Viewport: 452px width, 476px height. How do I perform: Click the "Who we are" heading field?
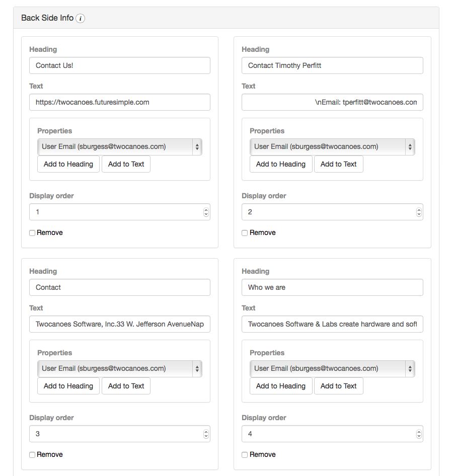(332, 287)
